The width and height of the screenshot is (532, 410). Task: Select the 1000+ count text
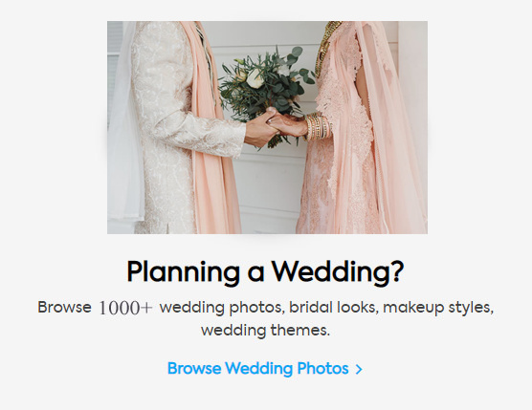tap(125, 308)
